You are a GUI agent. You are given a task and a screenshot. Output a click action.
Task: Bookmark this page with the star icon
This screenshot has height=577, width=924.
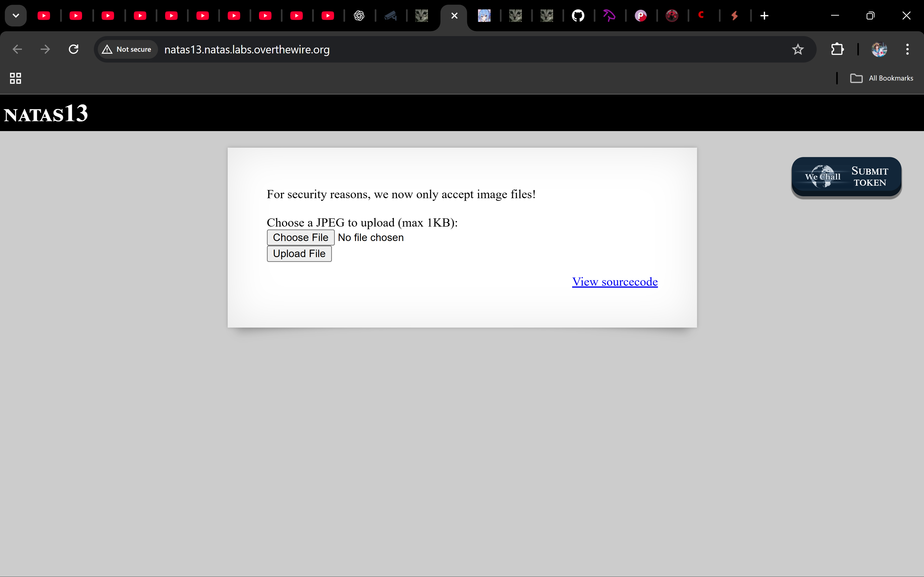point(798,49)
